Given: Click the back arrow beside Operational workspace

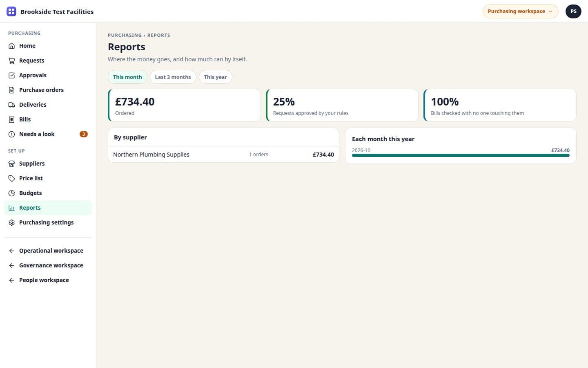Looking at the screenshot, I should [x=11, y=251].
